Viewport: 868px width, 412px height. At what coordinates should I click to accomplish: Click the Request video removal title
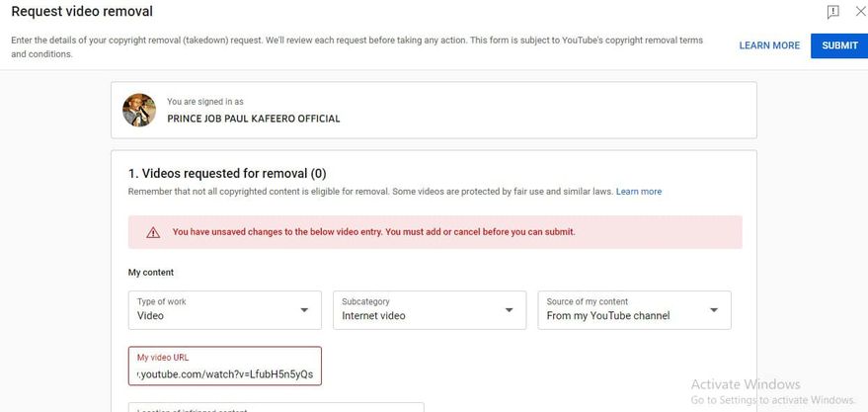click(82, 12)
